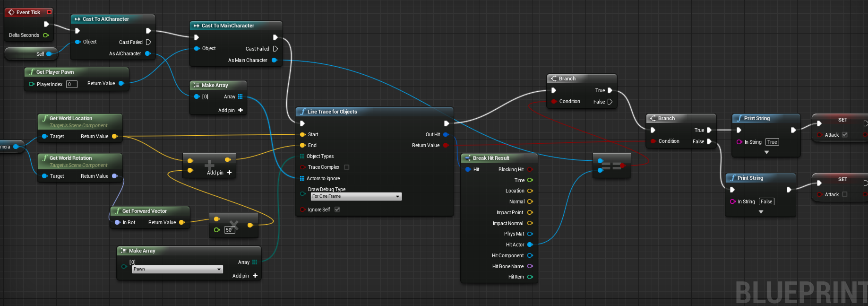Click the Hit Item output pin
The width and height of the screenshot is (868, 306).
click(530, 277)
